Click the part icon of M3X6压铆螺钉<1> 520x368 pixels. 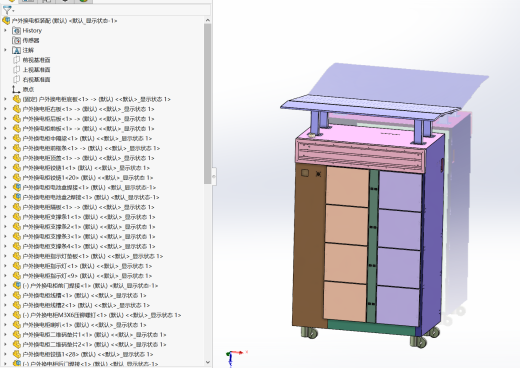(17, 315)
